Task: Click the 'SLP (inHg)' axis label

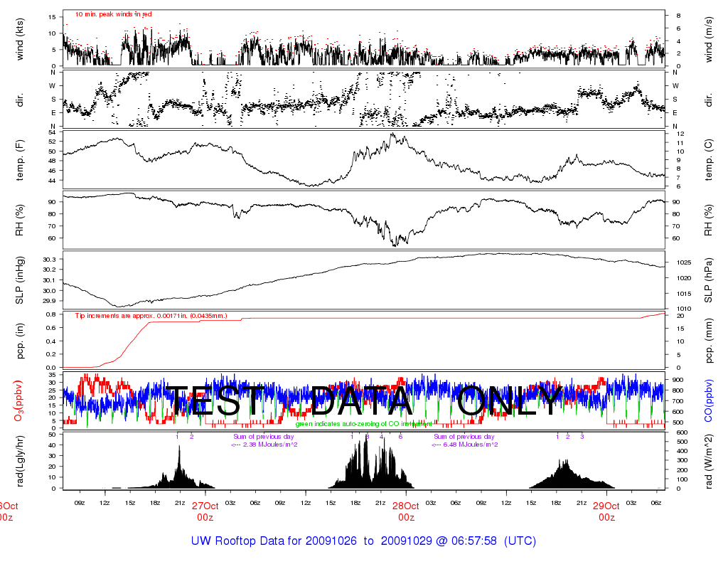Action: click(19, 280)
